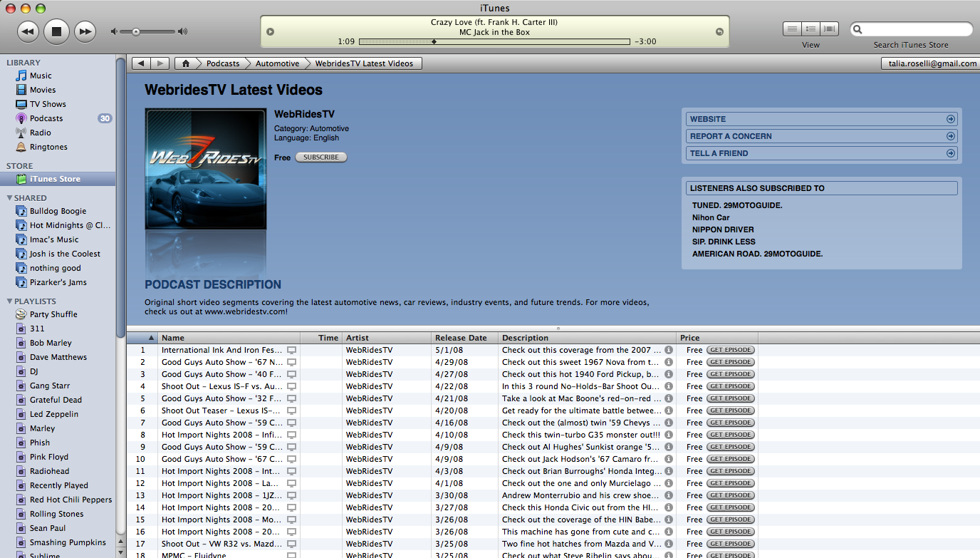Open the Bob Marley playlist
This screenshot has height=558, width=980.
51,343
